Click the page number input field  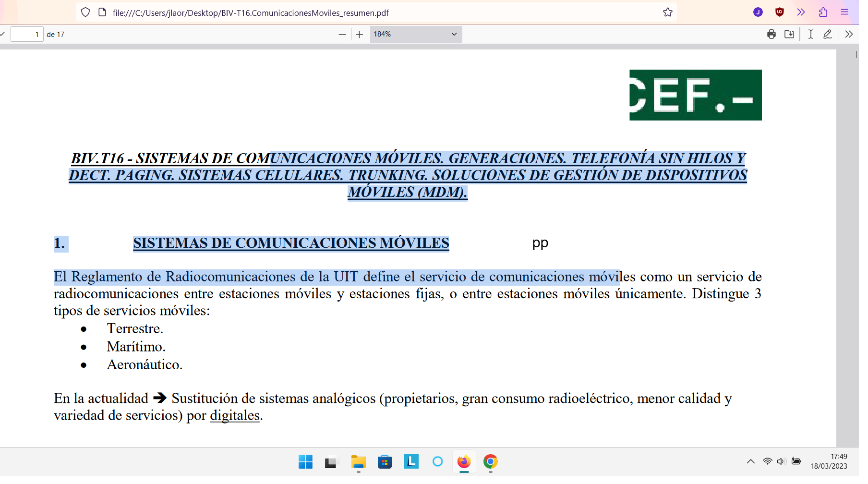point(27,34)
